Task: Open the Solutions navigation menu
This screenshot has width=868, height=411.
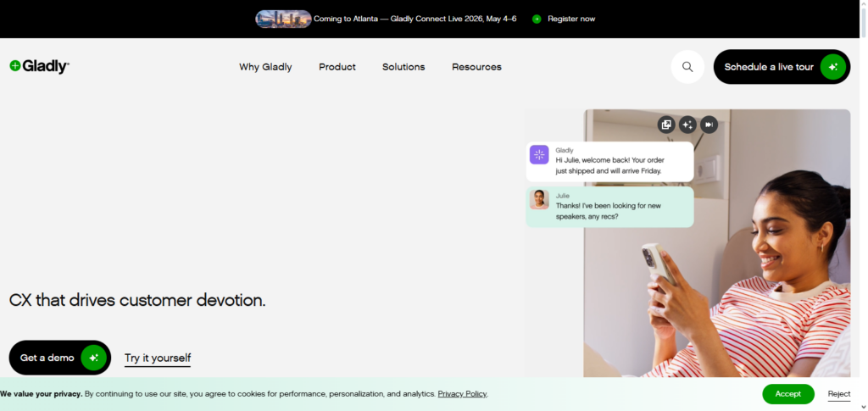Action: coord(403,67)
